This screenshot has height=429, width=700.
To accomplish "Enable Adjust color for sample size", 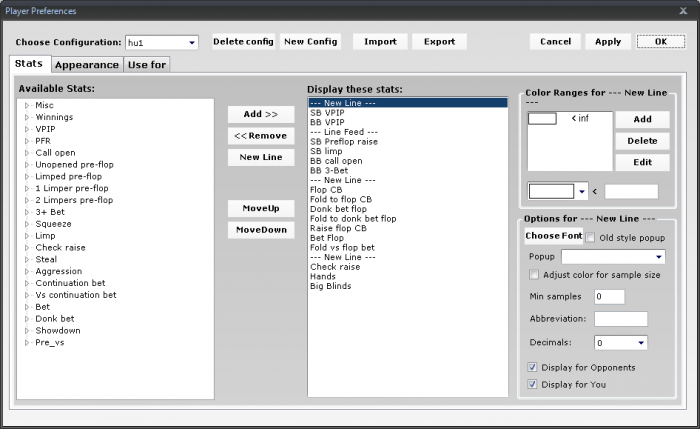I will 533,275.
